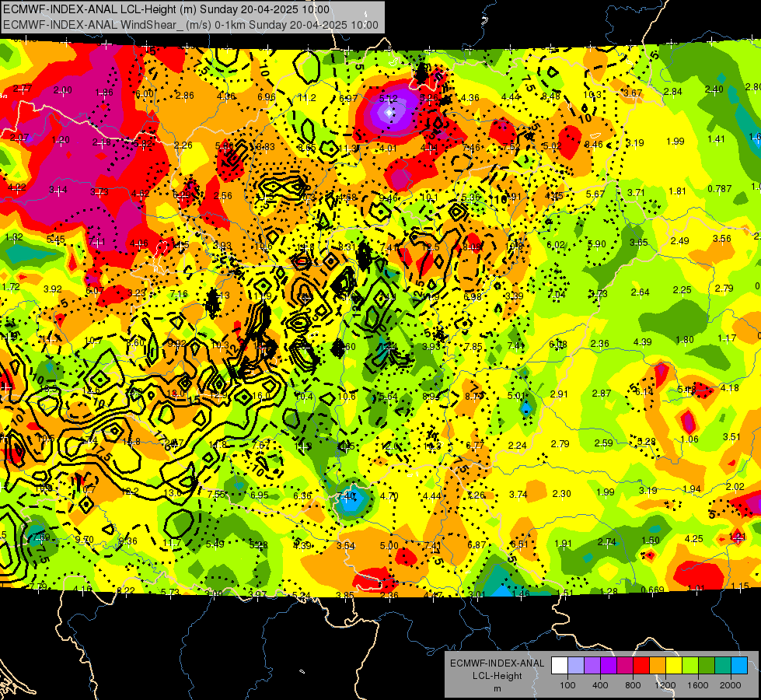761x700 pixels.
Task: Click the map value 2.25
Action: [x=682, y=289]
